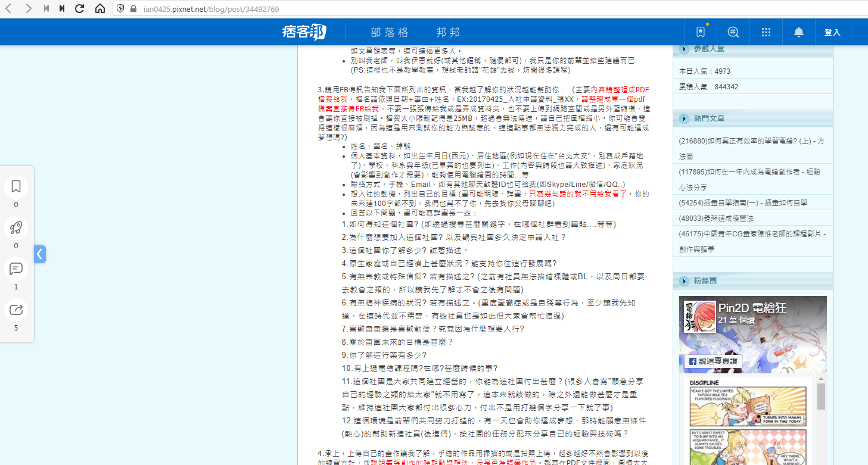Open popular article (46175)中國青年CG畫家陳惟老師

click(752, 242)
